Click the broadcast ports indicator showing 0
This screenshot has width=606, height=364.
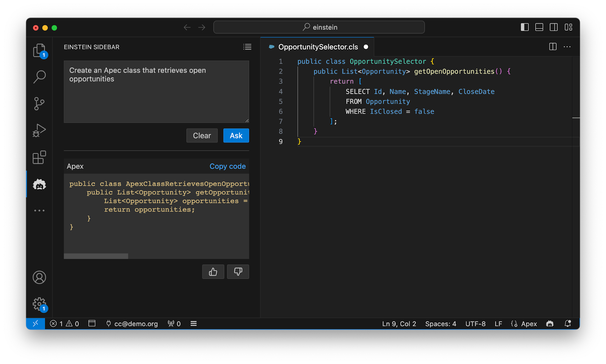click(174, 324)
